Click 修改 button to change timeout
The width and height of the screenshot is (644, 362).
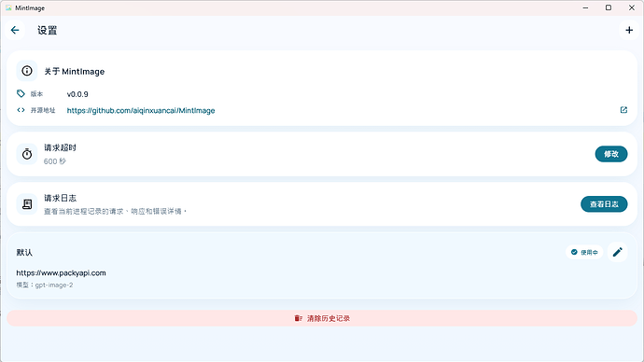611,154
